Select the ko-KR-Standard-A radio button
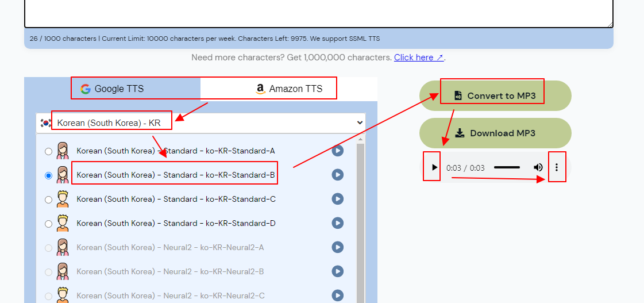644x303 pixels. 48,151
